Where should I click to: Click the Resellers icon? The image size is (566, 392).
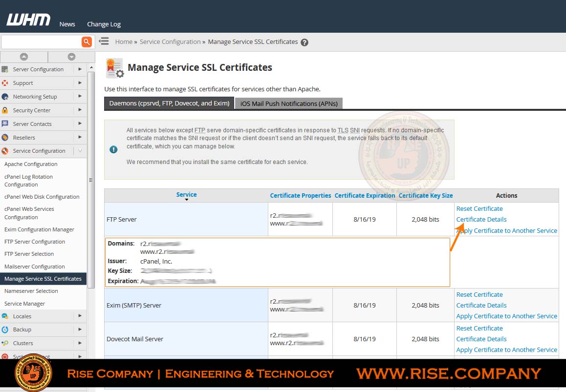pyautogui.click(x=5, y=137)
